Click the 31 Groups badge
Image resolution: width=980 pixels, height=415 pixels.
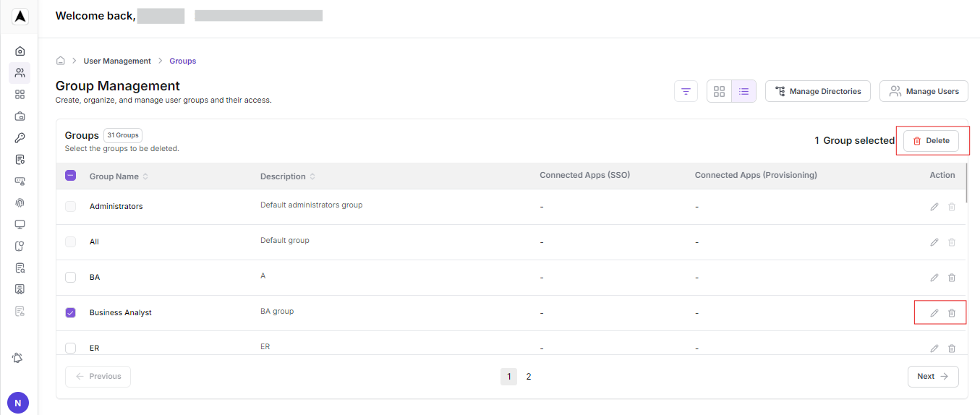point(123,135)
